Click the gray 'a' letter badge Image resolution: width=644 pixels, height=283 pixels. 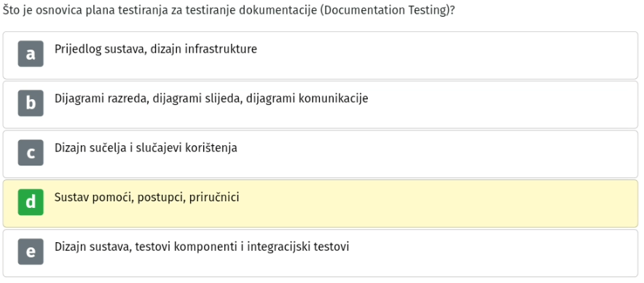point(31,54)
